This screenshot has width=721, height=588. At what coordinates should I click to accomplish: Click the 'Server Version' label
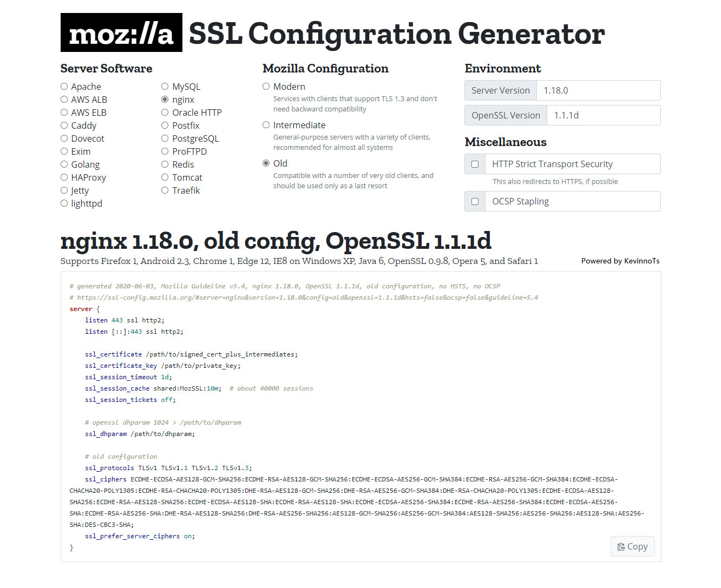click(x=501, y=90)
